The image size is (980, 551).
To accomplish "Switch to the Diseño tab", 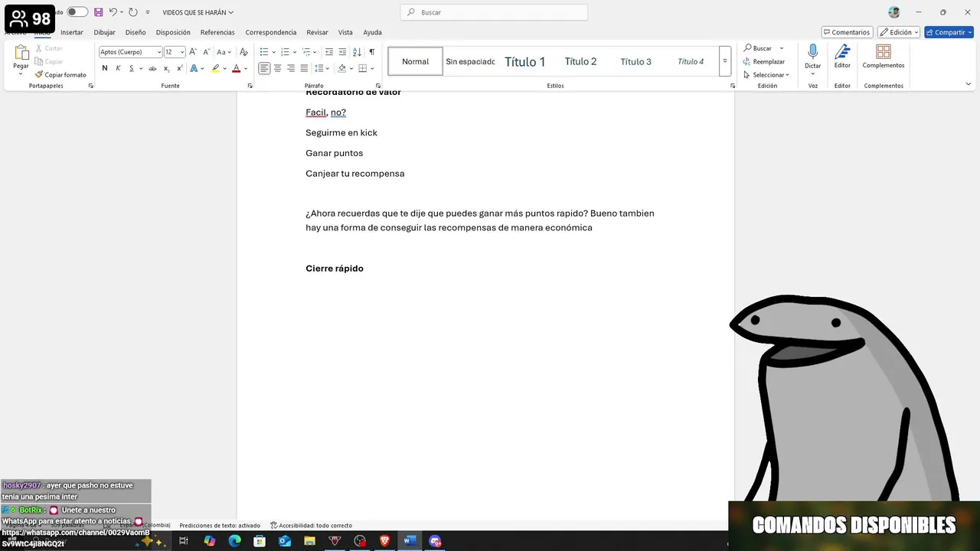I will coord(136,32).
